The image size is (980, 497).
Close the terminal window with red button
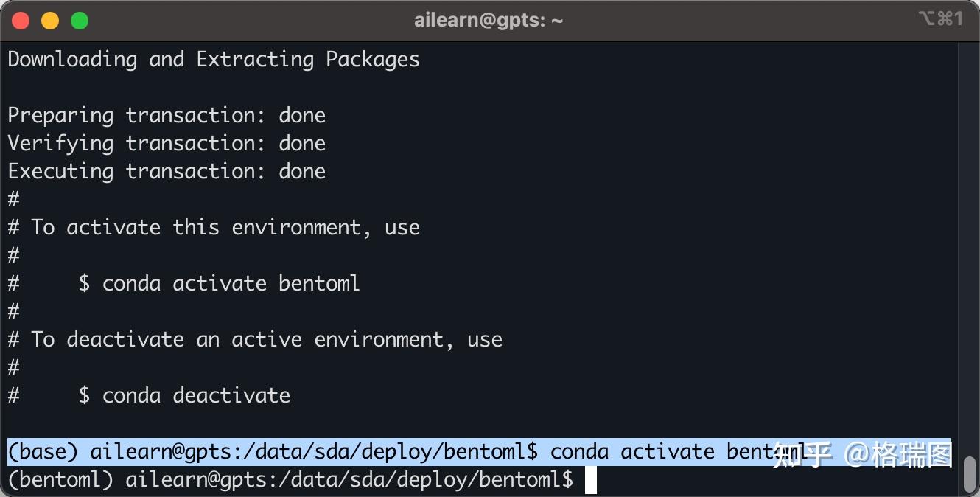pos(21,21)
